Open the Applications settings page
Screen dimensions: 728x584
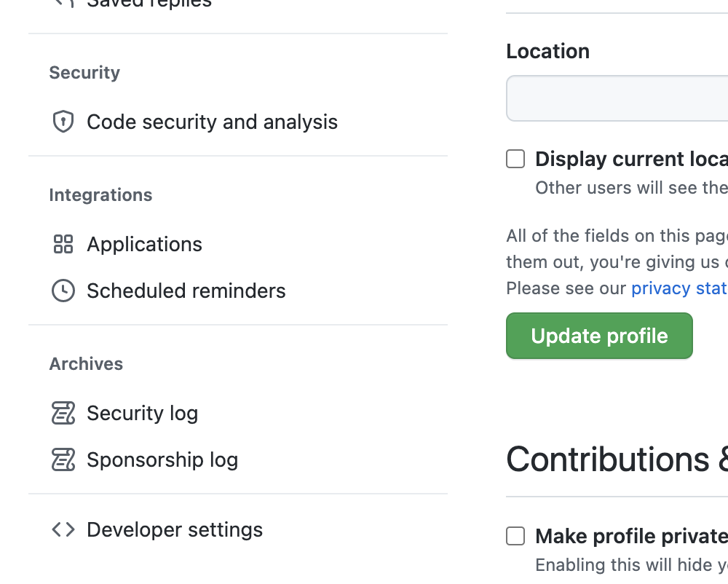(x=144, y=244)
